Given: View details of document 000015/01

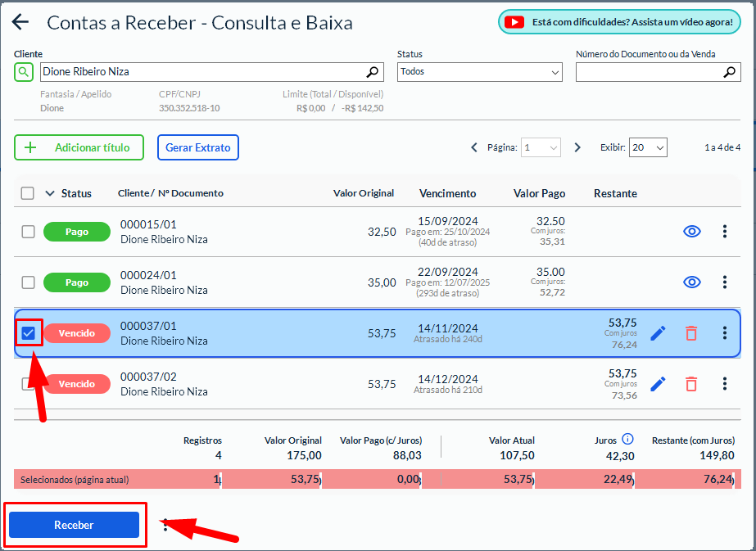Looking at the screenshot, I should [692, 232].
